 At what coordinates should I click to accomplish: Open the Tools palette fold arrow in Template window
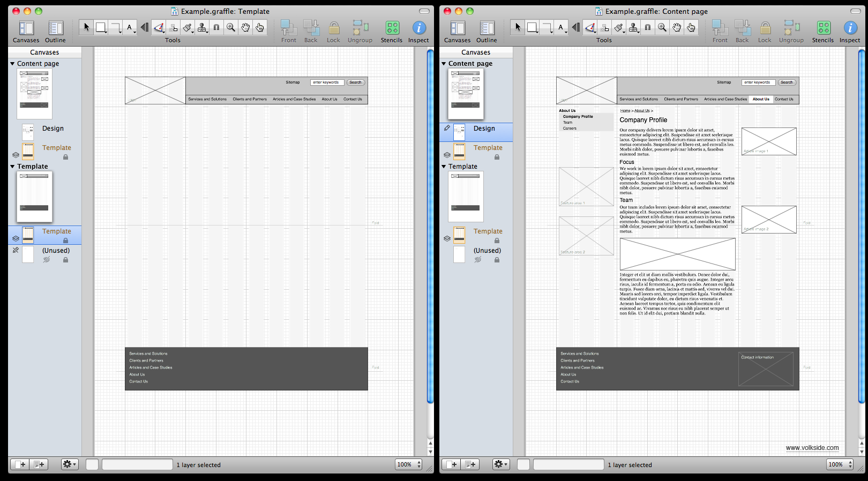point(145,27)
